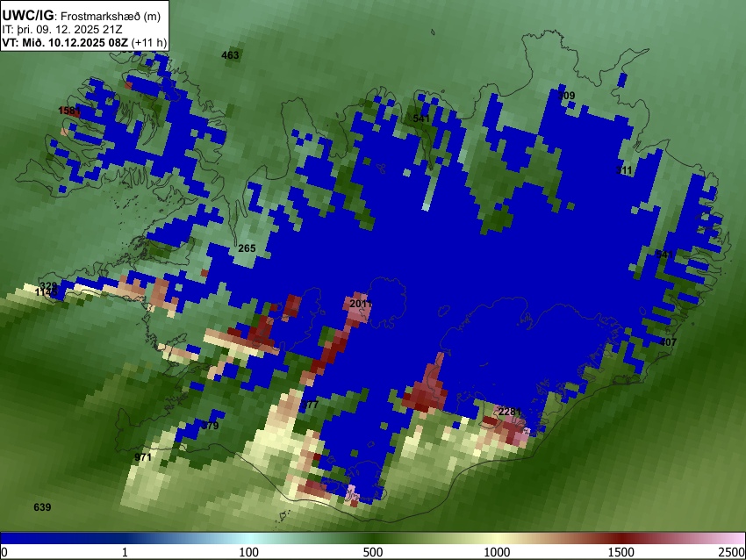This screenshot has width=746, height=560.
Task: Click the 1145 value label
Action: 47,292
